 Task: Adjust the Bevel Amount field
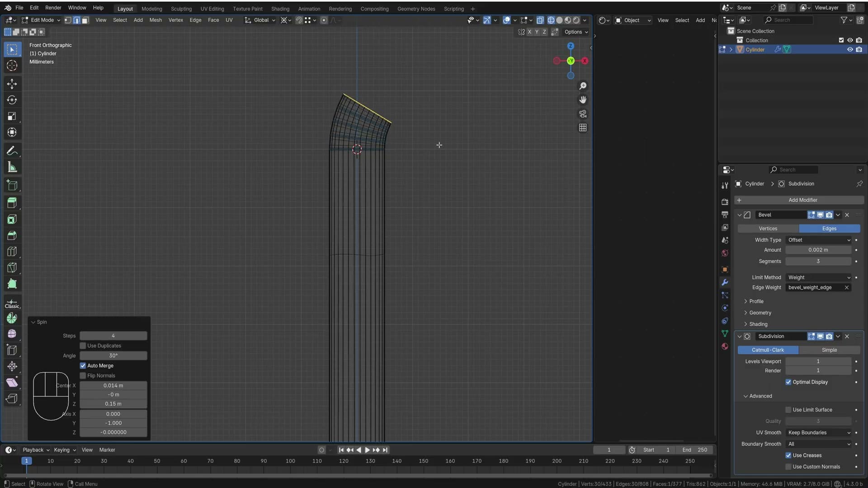pyautogui.click(x=818, y=250)
